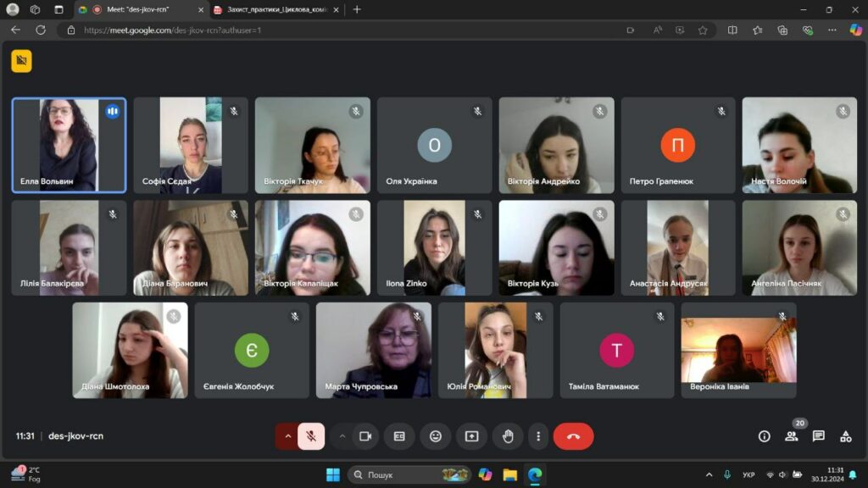
Task: Expand video settings arrow beside camera
Action: click(x=342, y=436)
